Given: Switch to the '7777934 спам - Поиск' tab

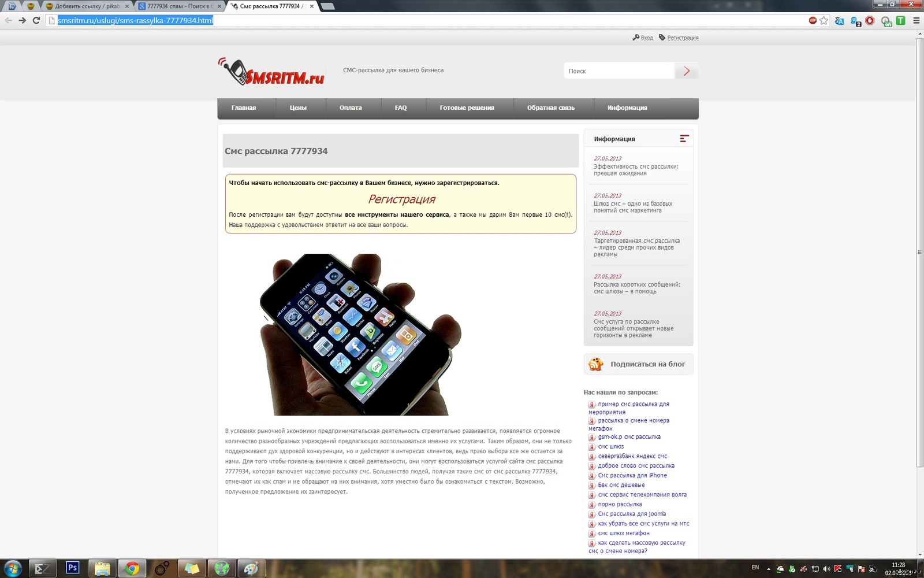Looking at the screenshot, I should 180,6.
